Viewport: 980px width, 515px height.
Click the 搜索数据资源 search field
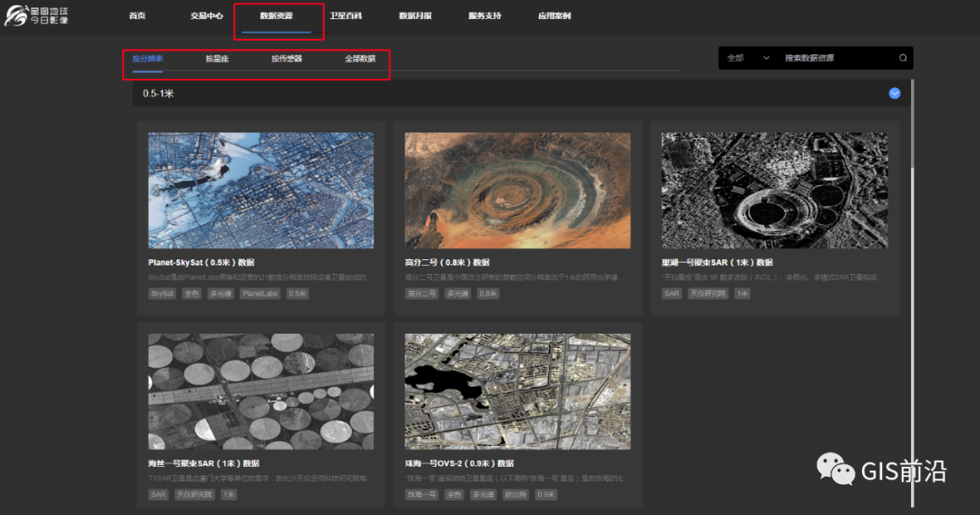click(x=838, y=58)
